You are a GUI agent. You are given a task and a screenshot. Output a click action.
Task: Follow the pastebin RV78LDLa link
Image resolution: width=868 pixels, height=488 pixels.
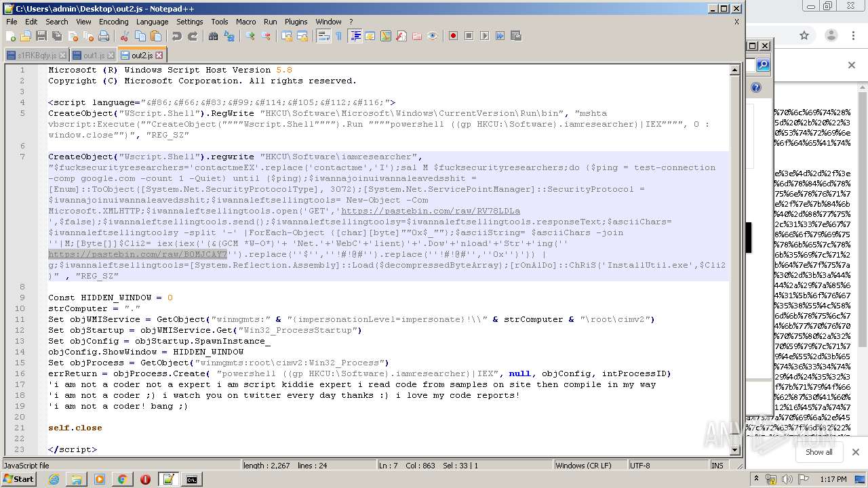pos(431,211)
